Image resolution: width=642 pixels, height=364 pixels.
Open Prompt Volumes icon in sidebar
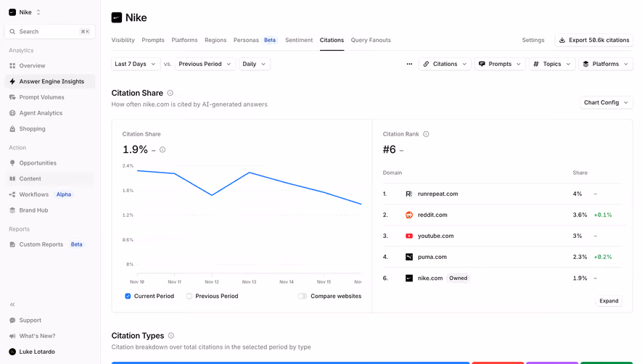click(12, 97)
